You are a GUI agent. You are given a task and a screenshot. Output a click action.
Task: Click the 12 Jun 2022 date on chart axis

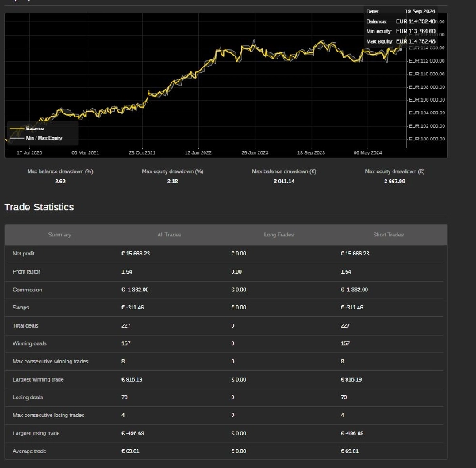198,152
